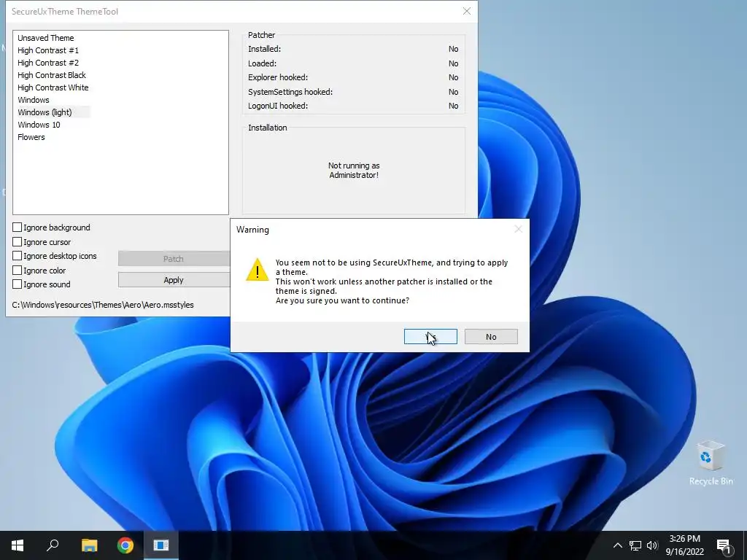The height and width of the screenshot is (560, 747).
Task: Enable Ignore sound checkbox
Action: pyautogui.click(x=18, y=284)
